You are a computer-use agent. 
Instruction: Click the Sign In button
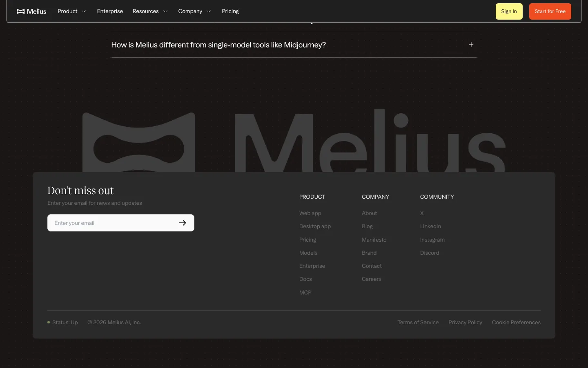(509, 11)
